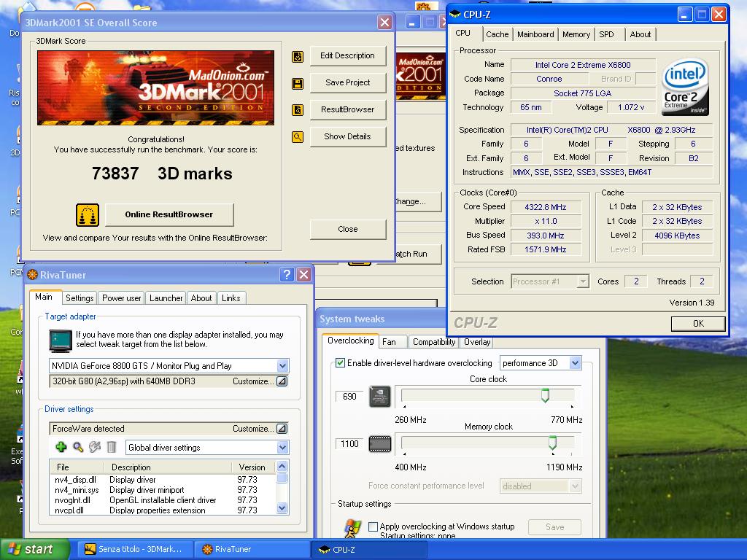
Task: Click Close in the 3DMark score dialog
Action: [x=348, y=229]
